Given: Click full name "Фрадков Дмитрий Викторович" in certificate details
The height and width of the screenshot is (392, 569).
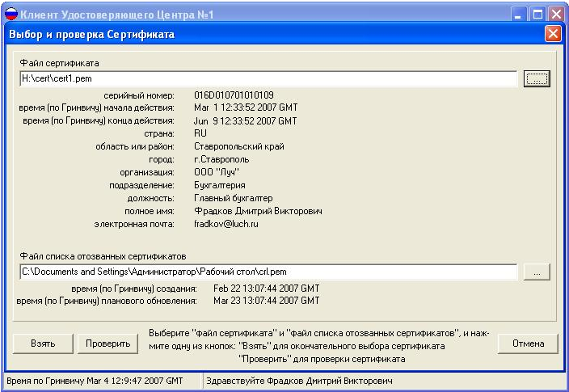Looking at the screenshot, I should click(258, 211).
